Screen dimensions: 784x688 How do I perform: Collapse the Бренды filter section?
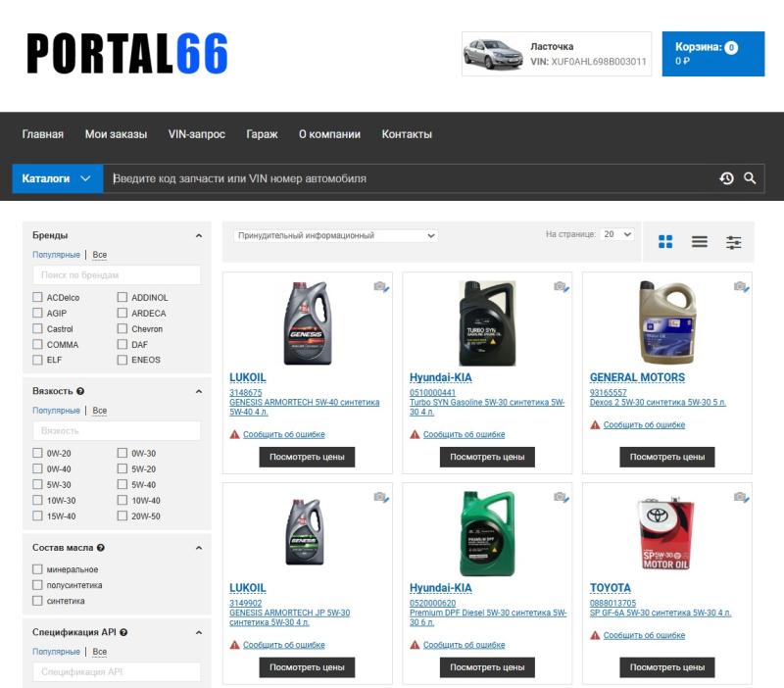point(199,236)
